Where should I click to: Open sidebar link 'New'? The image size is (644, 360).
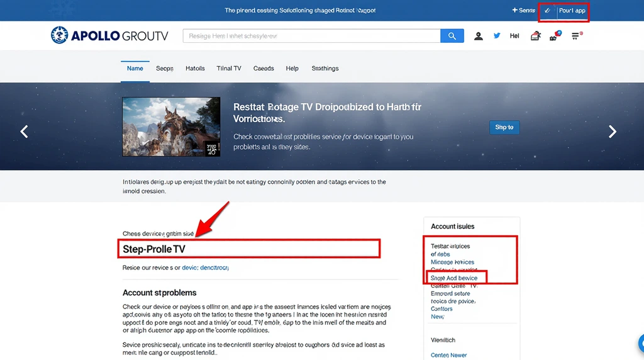click(437, 317)
